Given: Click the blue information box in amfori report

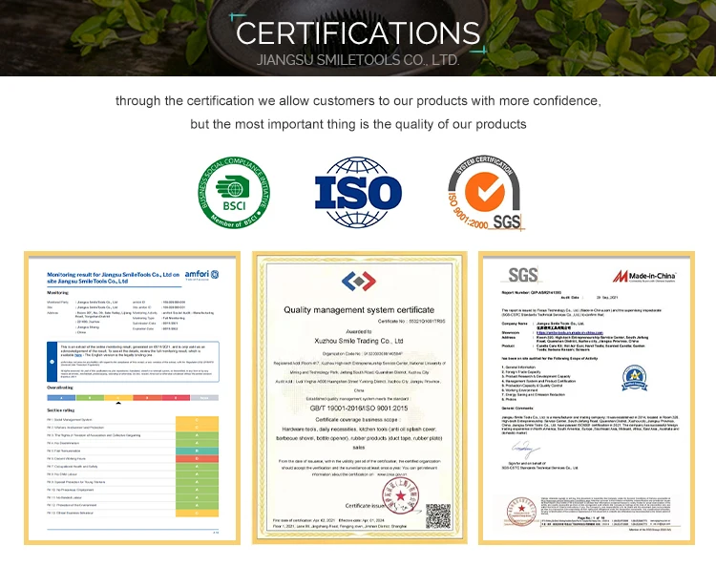Looking at the screenshot, I should (133, 362).
